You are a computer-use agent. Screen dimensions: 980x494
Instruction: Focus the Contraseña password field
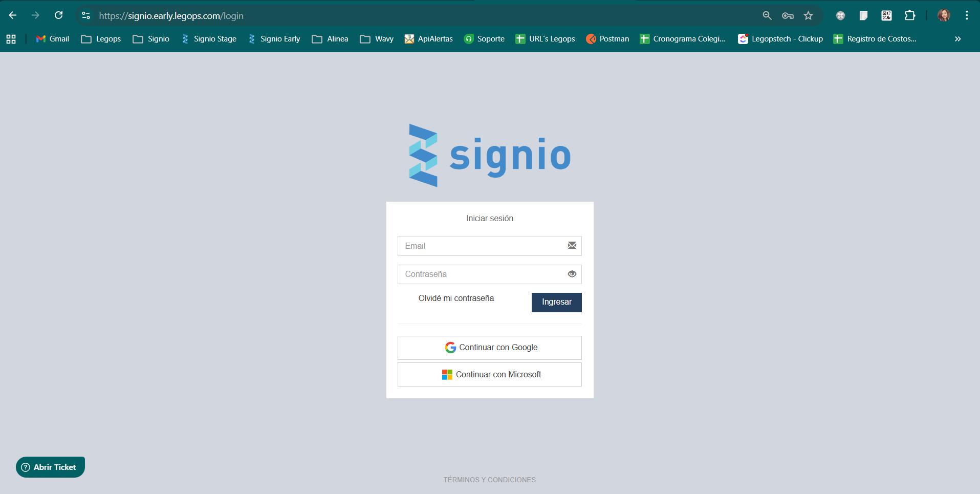point(490,274)
